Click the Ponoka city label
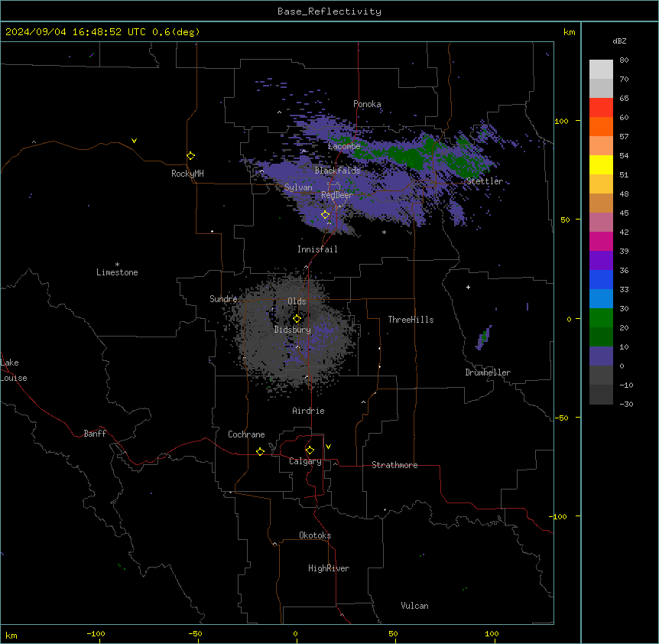This screenshot has width=659, height=644. (x=367, y=104)
